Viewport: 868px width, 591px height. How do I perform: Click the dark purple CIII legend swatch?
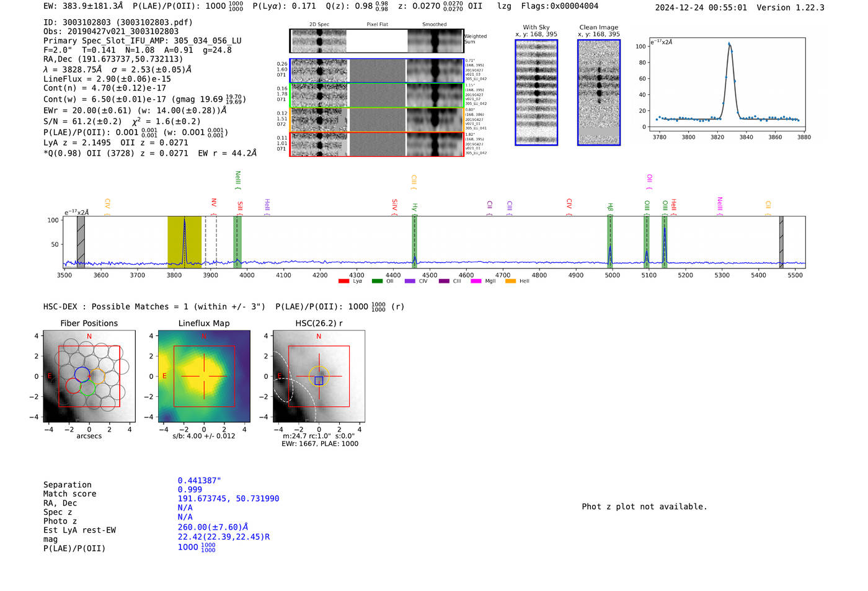pyautogui.click(x=444, y=281)
